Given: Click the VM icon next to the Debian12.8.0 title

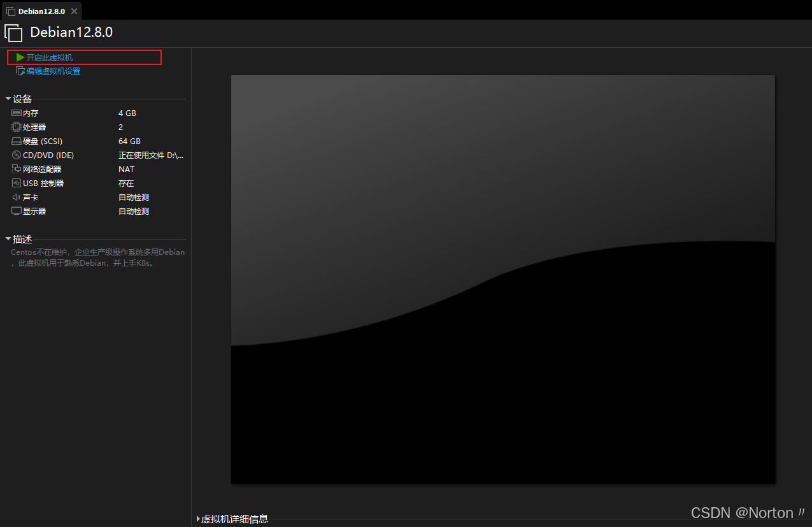Looking at the screenshot, I should [13, 32].
